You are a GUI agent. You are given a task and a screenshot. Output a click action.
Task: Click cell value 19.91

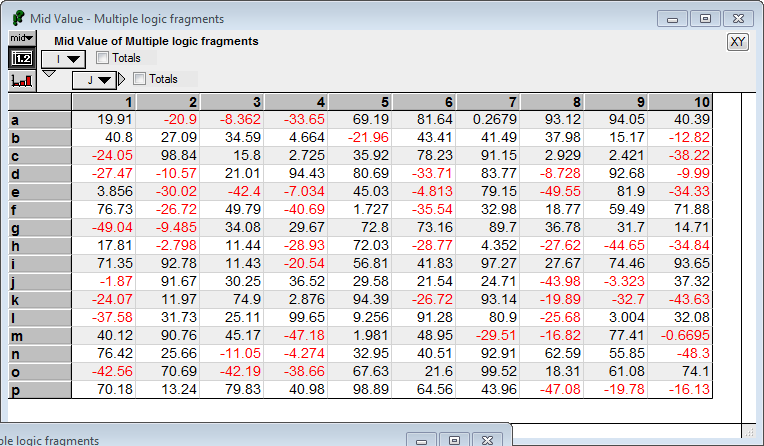115,119
